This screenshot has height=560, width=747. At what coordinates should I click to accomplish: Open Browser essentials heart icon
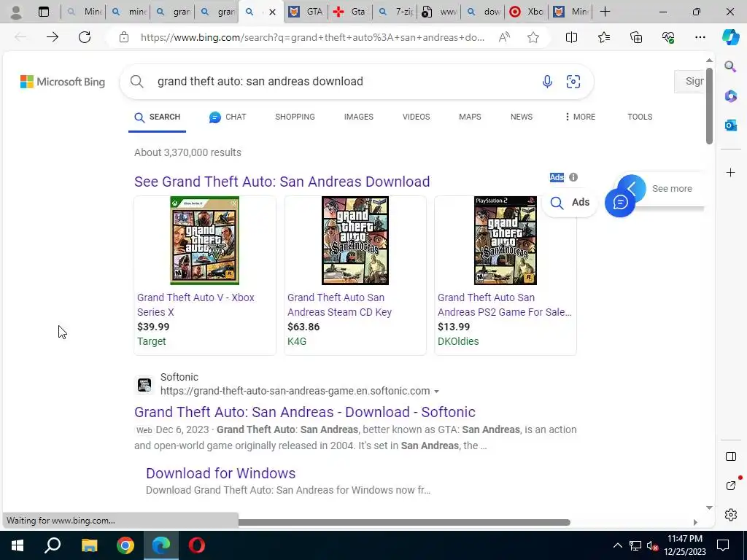[x=668, y=37]
